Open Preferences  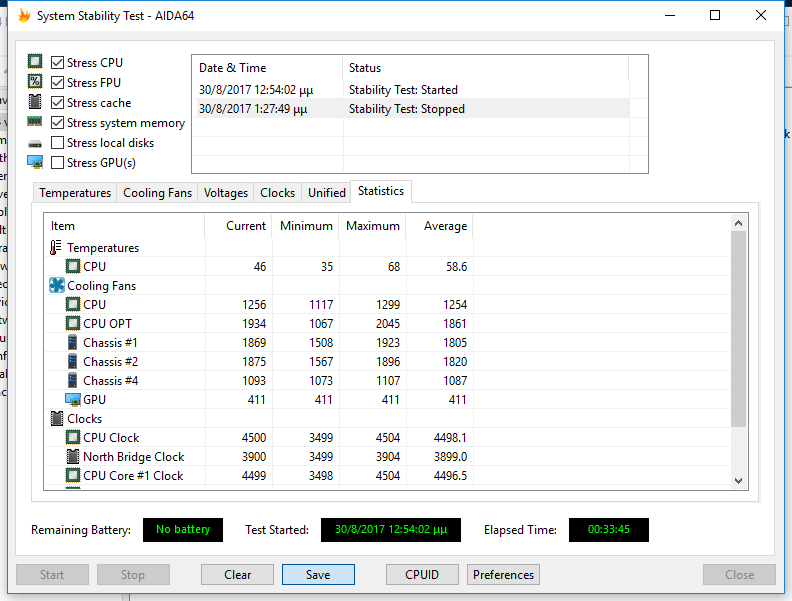coord(503,575)
